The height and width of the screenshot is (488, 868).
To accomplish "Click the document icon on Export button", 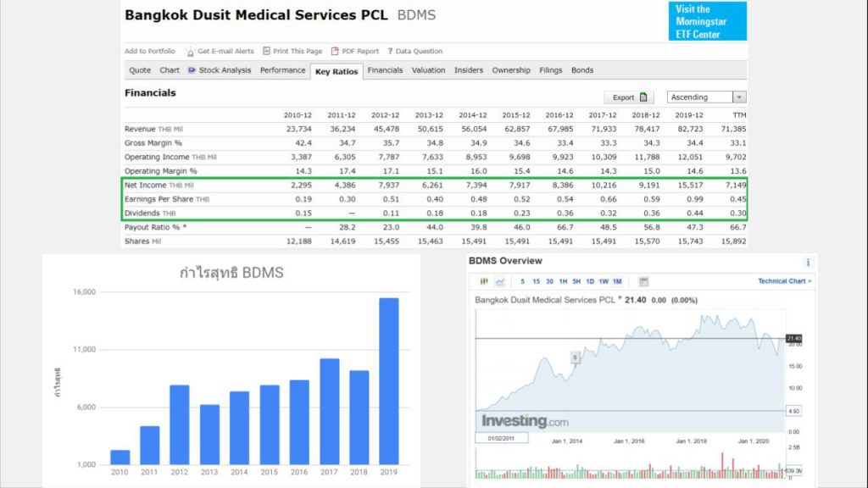I will 643,97.
